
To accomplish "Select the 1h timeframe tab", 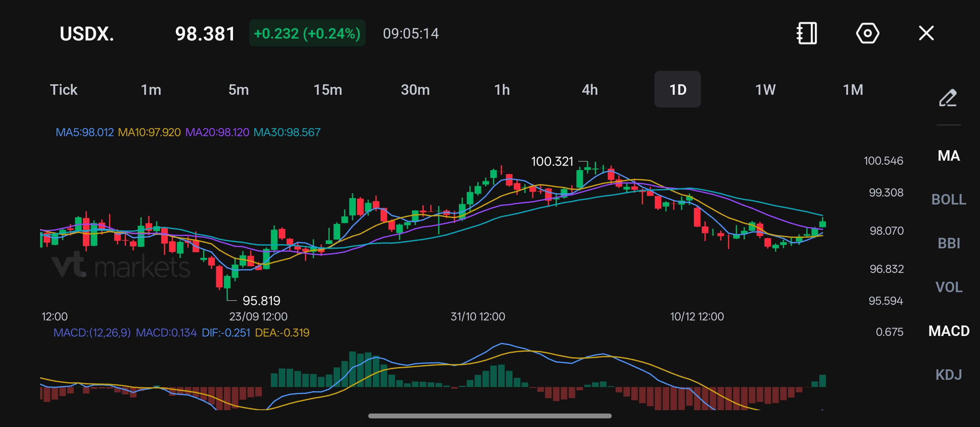I will pyautogui.click(x=502, y=90).
